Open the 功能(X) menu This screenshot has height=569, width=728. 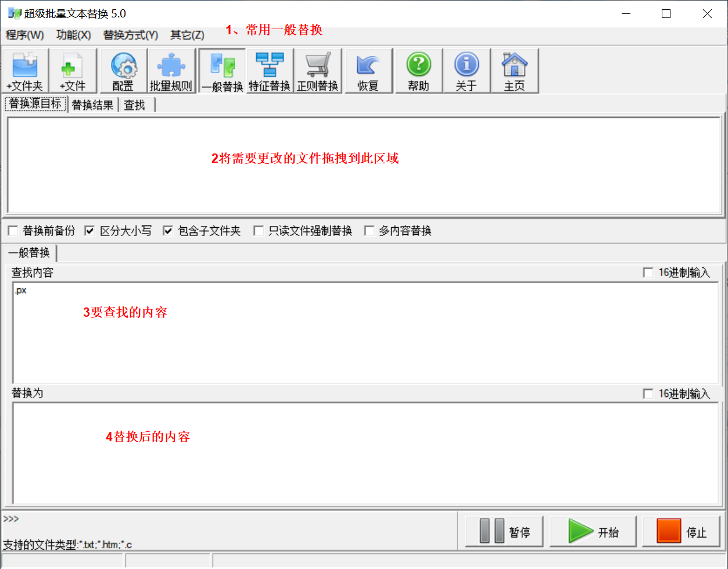(x=74, y=35)
